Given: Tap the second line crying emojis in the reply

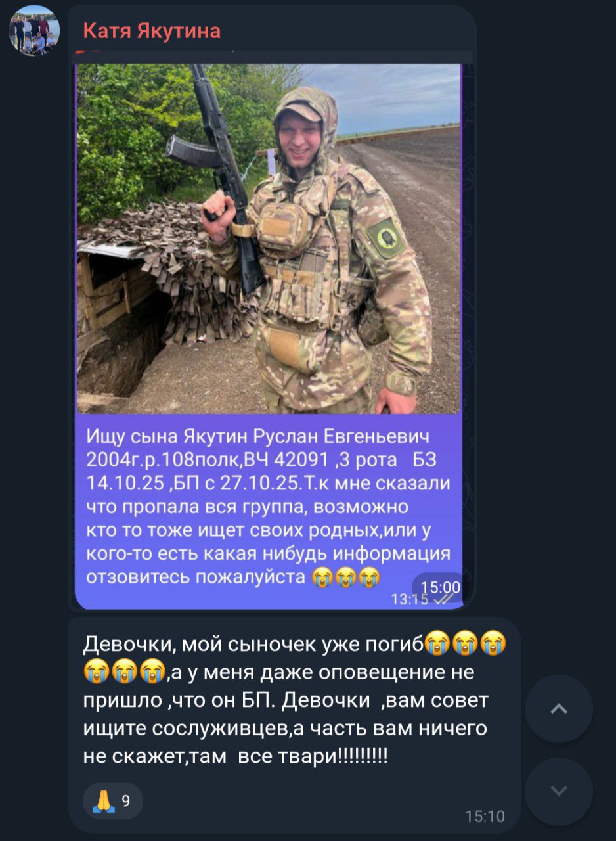Looking at the screenshot, I should tap(124, 673).
